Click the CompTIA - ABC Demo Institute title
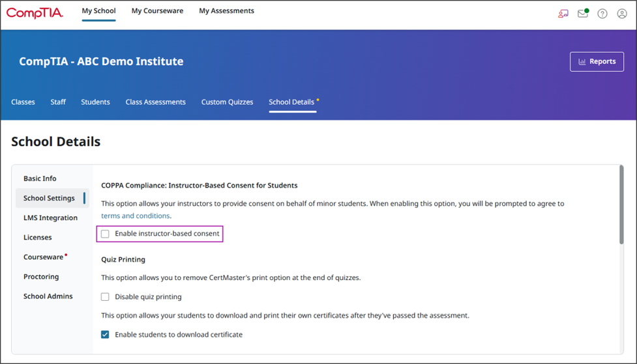The height and width of the screenshot is (364, 637). tap(101, 61)
